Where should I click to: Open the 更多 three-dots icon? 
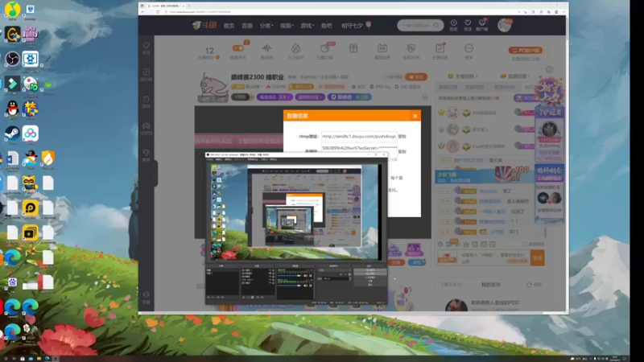click(x=469, y=48)
